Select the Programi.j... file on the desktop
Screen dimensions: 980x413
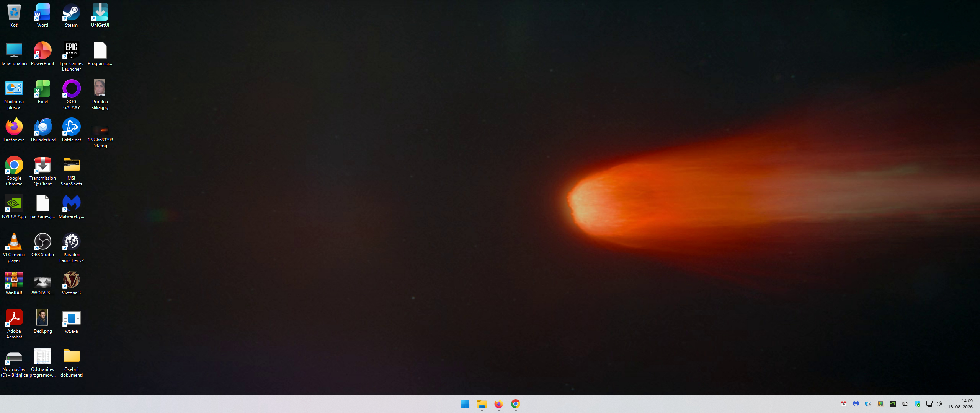point(100,54)
